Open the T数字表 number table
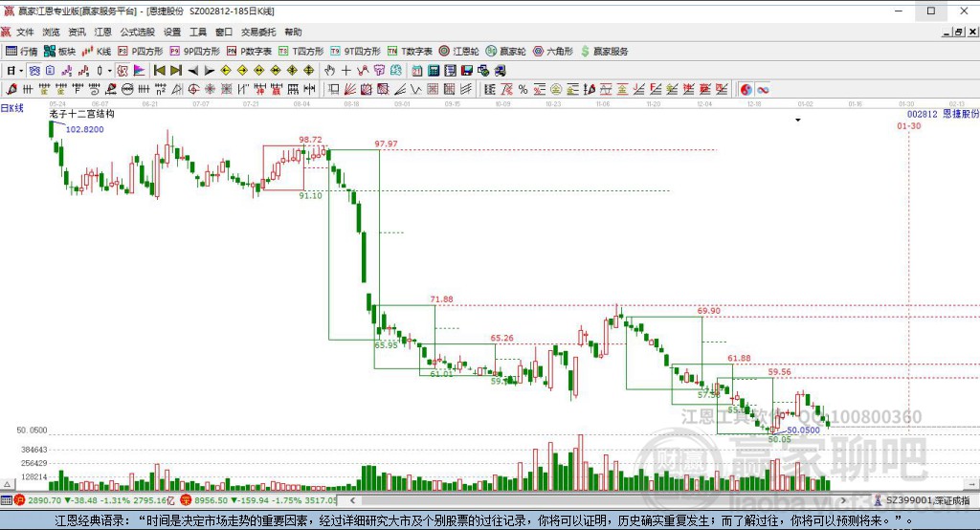Screen dimensions: 980x530 [x=410, y=52]
